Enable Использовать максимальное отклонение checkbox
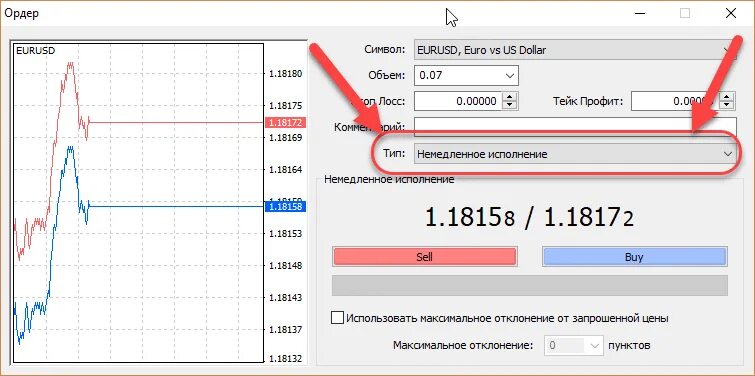Screen dimensions: 755x376 pyautogui.click(x=338, y=318)
